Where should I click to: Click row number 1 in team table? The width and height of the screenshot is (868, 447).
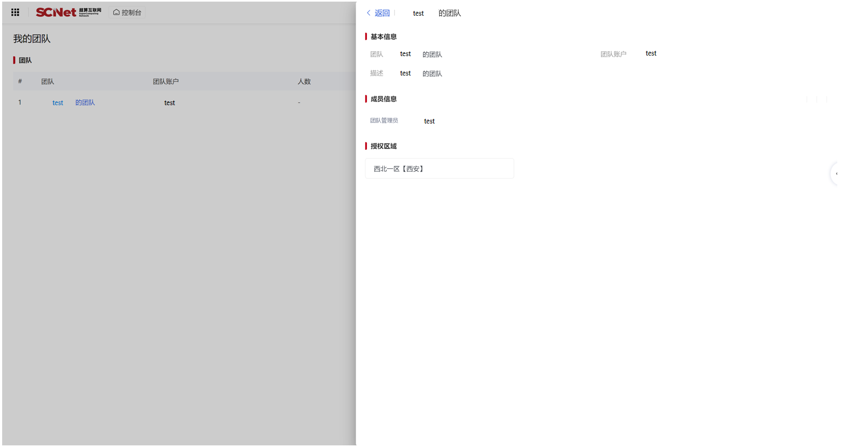tap(20, 102)
